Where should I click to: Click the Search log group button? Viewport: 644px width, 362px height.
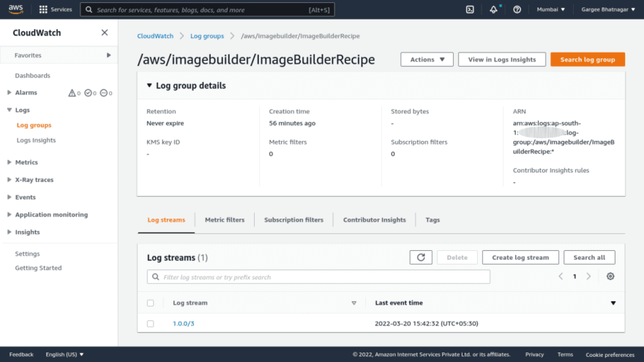(x=588, y=59)
